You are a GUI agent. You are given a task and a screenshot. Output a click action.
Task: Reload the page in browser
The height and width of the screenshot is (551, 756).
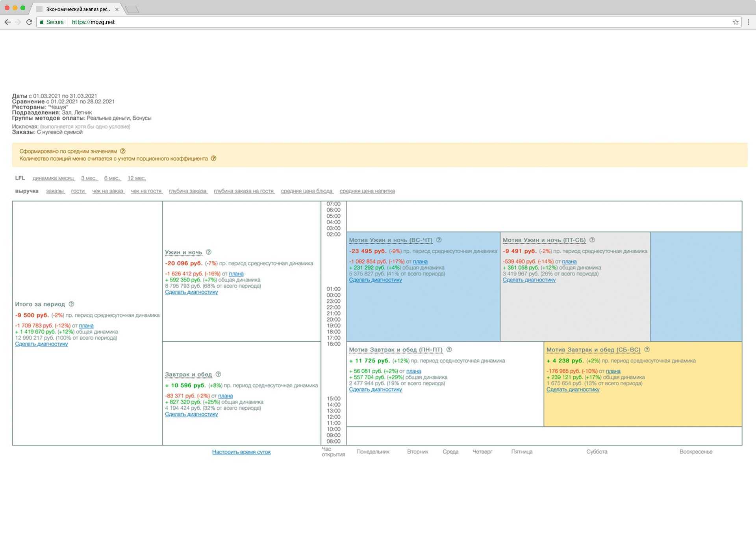(x=29, y=22)
